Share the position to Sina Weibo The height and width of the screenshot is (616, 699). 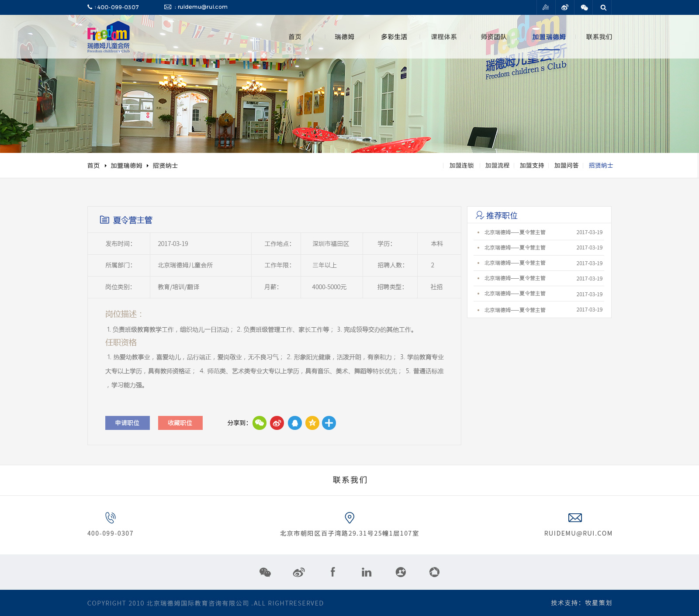(277, 423)
